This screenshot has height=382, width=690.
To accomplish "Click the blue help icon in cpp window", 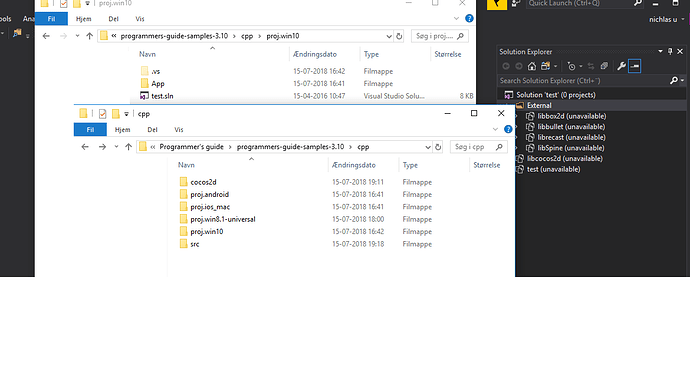I will pos(508,129).
